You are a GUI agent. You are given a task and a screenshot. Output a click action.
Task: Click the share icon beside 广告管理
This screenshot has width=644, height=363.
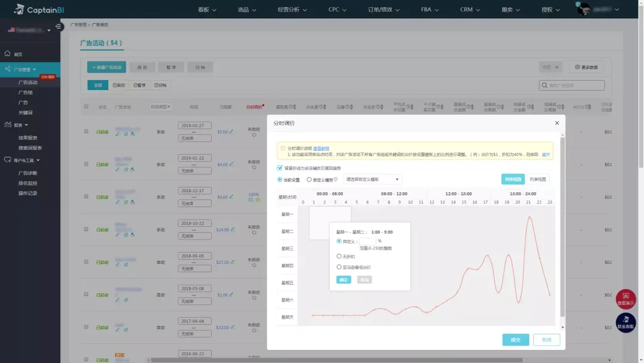click(7, 69)
